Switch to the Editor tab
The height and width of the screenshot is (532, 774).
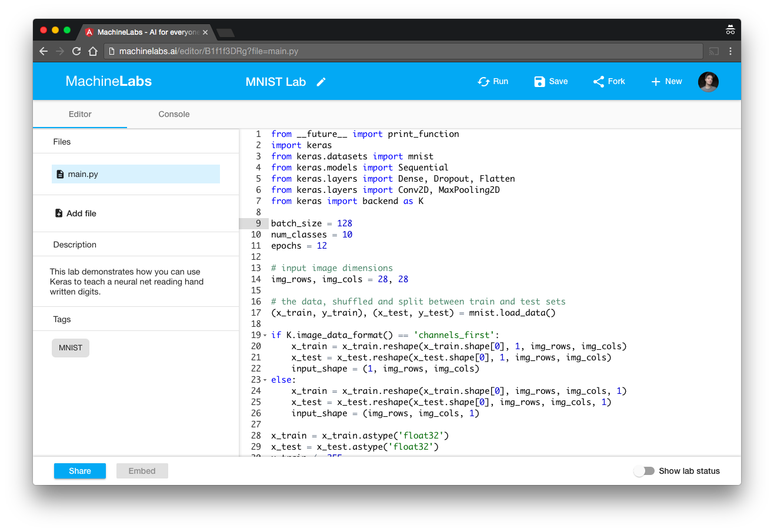coord(80,114)
